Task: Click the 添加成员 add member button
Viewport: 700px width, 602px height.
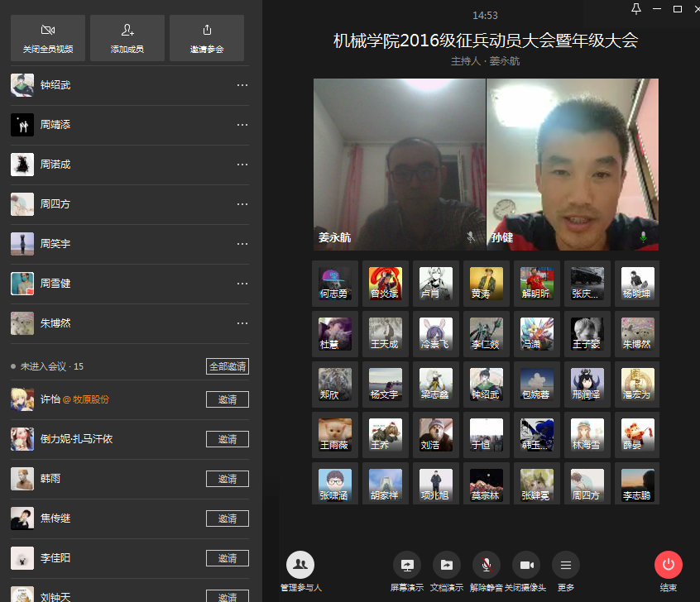Action: click(127, 38)
